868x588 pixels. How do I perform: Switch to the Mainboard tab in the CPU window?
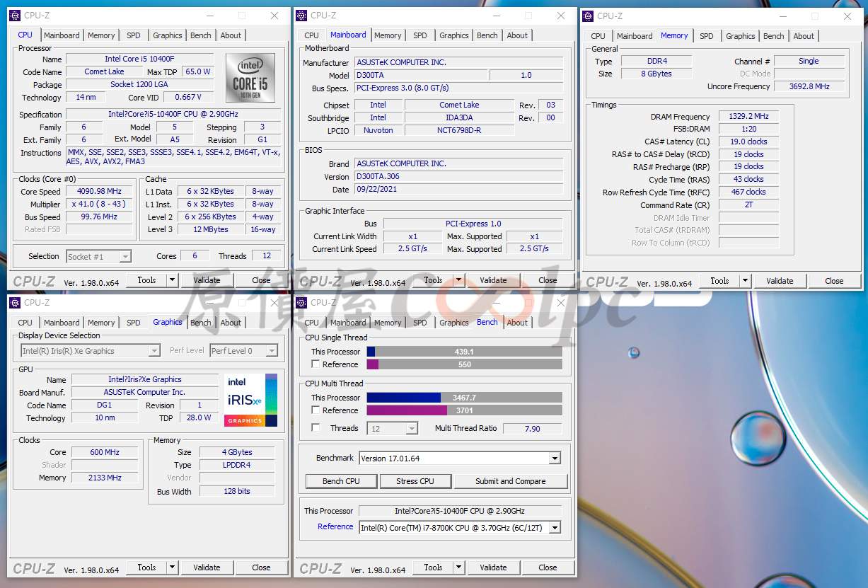tap(62, 35)
